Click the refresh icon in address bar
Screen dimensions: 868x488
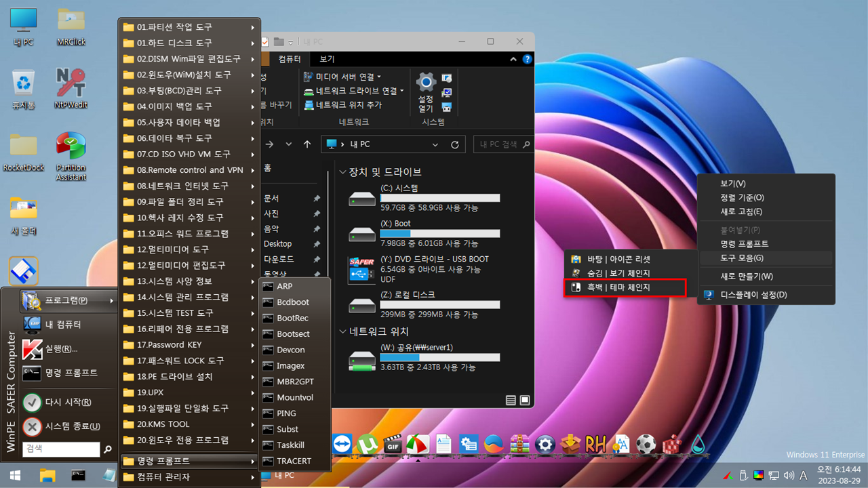[x=455, y=144]
